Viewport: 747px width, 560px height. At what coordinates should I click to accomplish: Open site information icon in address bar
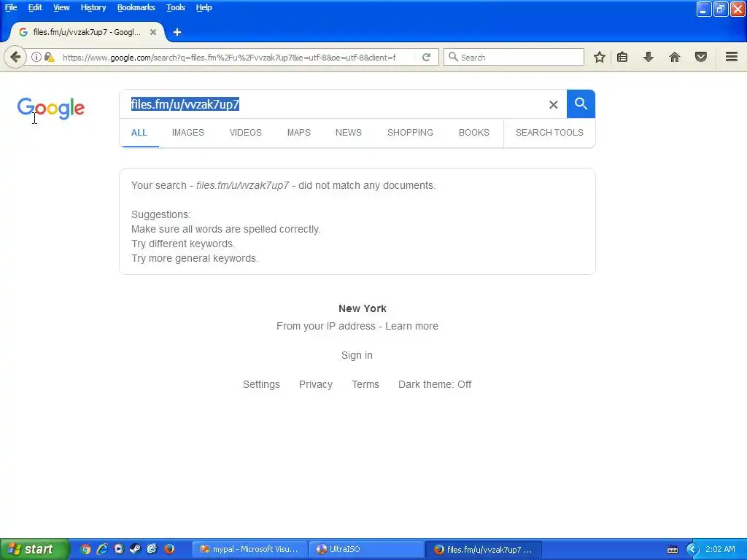pyautogui.click(x=36, y=57)
